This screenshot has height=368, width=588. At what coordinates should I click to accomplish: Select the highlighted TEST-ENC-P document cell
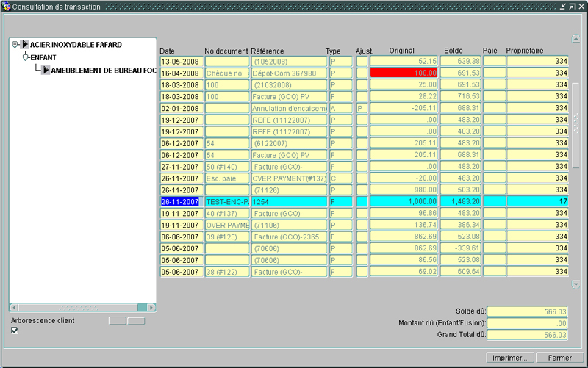(x=226, y=201)
